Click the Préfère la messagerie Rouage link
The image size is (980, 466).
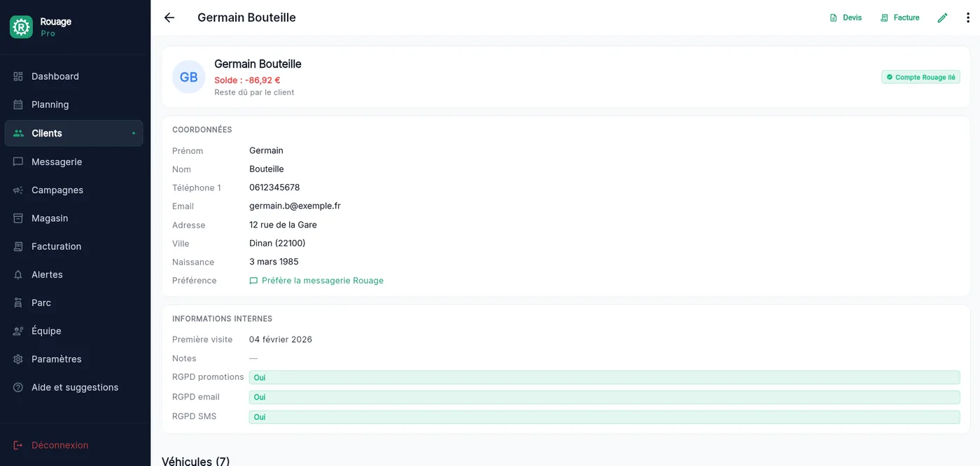click(316, 281)
